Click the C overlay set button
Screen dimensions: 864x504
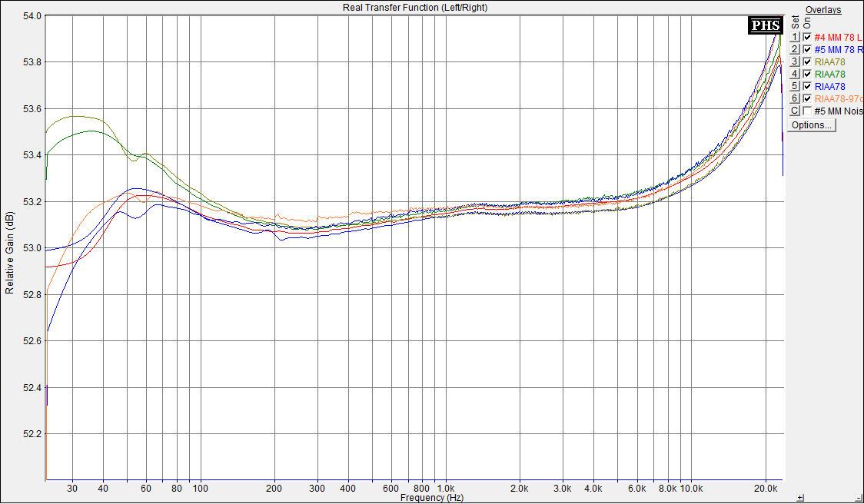(x=796, y=111)
